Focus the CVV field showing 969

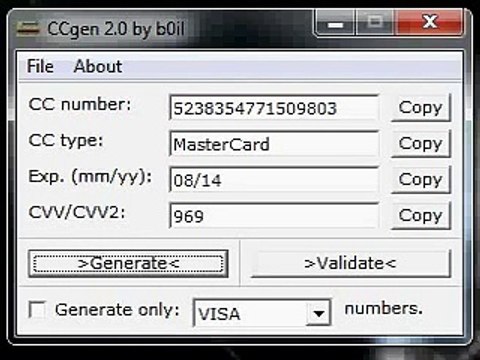pos(274,216)
